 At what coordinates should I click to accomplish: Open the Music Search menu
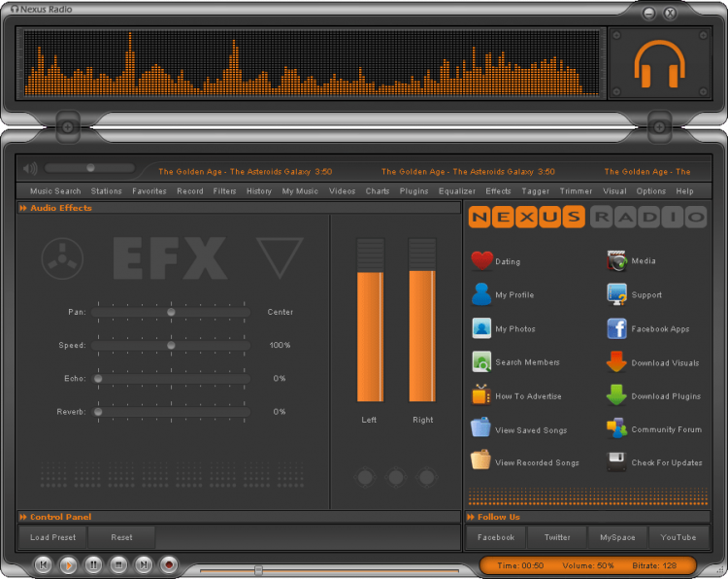click(x=55, y=191)
